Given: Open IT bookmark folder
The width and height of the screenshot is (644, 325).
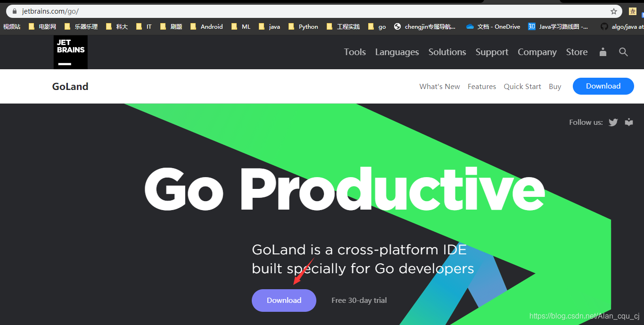Looking at the screenshot, I should click(x=144, y=27).
